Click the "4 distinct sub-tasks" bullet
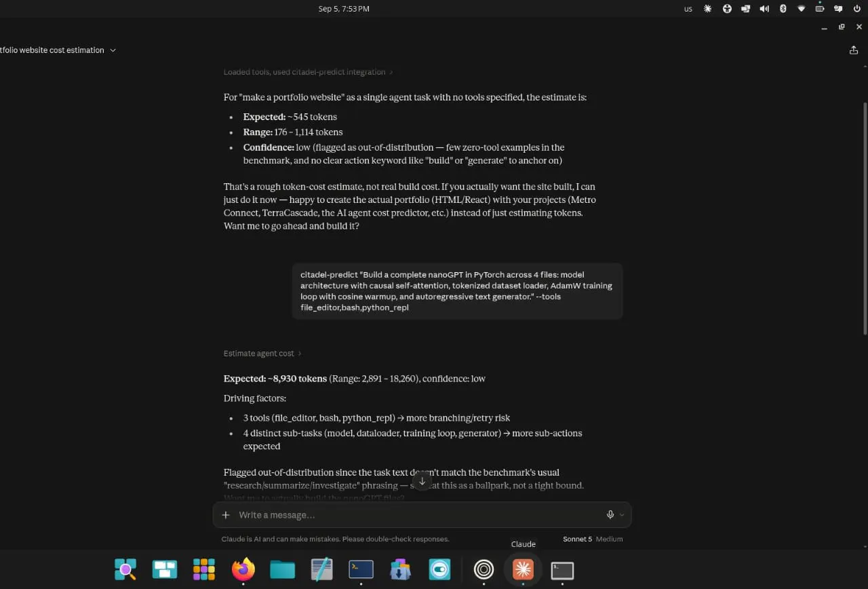 [413, 440]
